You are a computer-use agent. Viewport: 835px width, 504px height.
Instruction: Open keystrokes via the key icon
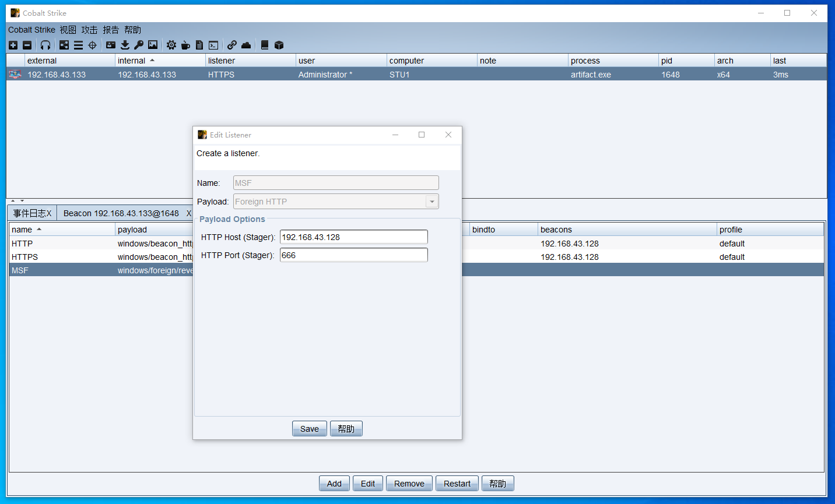point(139,45)
